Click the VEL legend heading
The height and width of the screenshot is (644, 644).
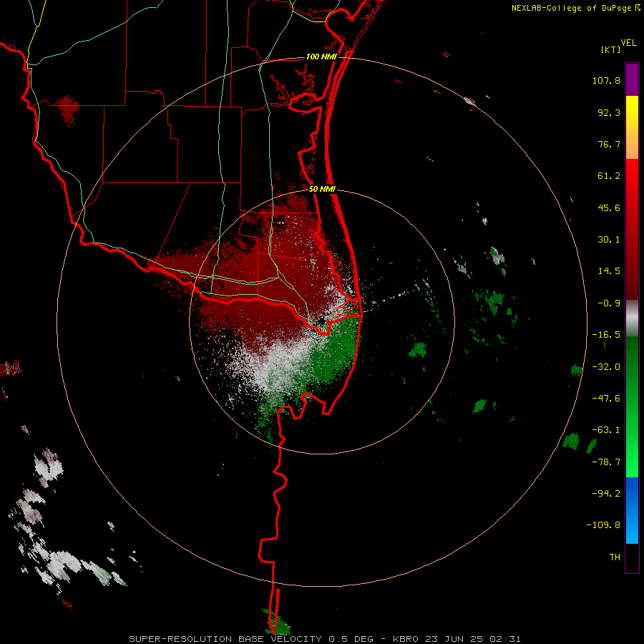pos(629,43)
